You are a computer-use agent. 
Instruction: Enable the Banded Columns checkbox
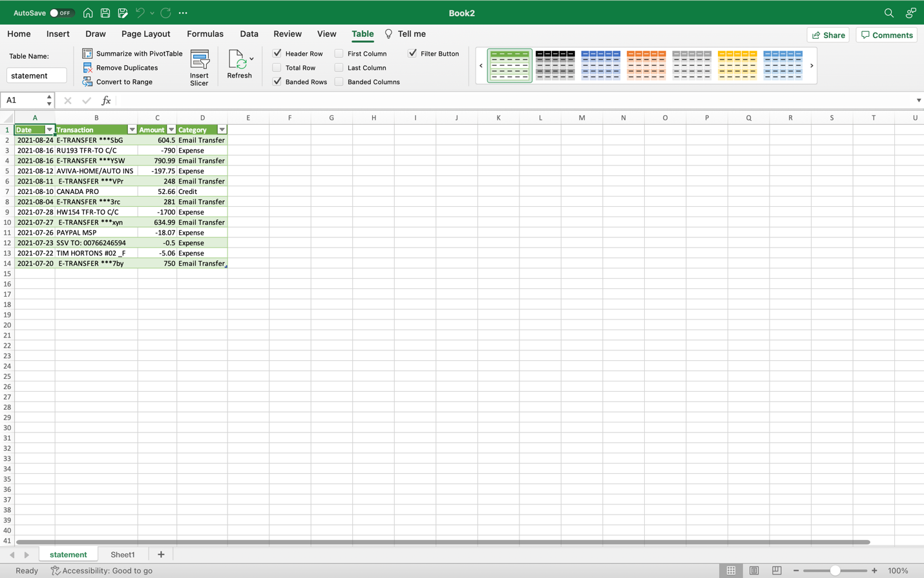pyautogui.click(x=339, y=81)
